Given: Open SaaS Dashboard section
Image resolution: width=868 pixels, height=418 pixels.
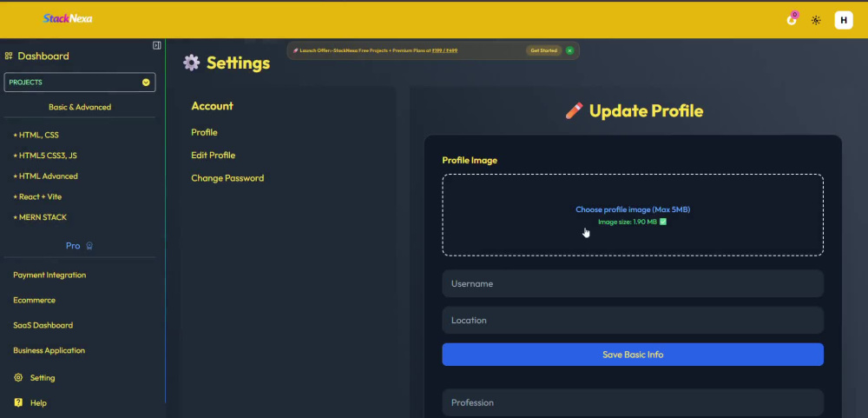Looking at the screenshot, I should 43,325.
